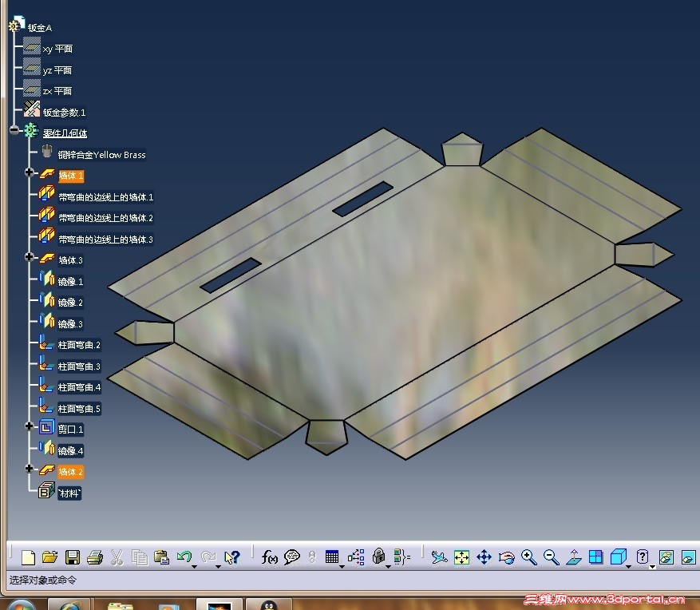Open the Undo history dropdown arrow
Image resolution: width=700 pixels, height=610 pixels.
(195, 566)
